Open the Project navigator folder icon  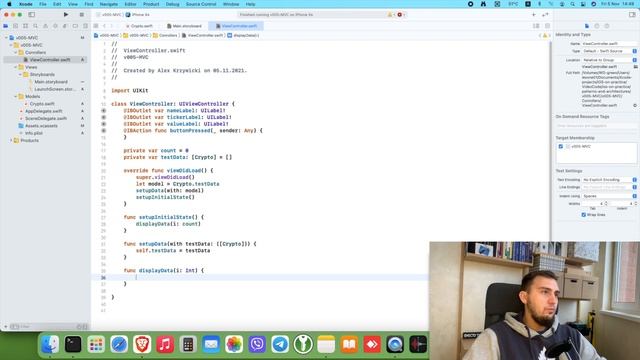tap(6, 26)
